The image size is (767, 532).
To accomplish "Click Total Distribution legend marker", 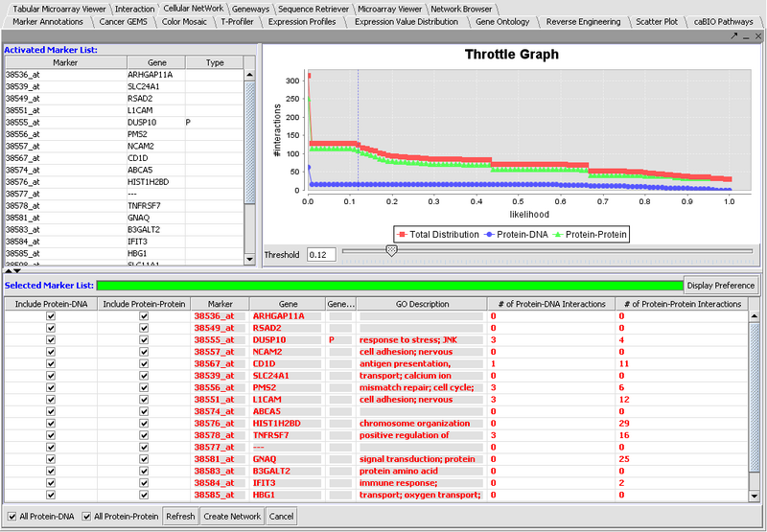I will (x=402, y=235).
